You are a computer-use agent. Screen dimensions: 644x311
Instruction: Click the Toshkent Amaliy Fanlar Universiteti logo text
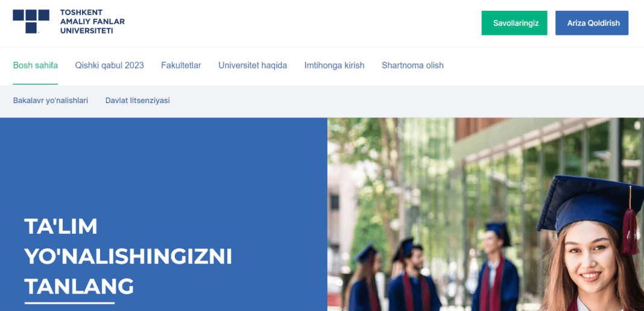point(92,21)
